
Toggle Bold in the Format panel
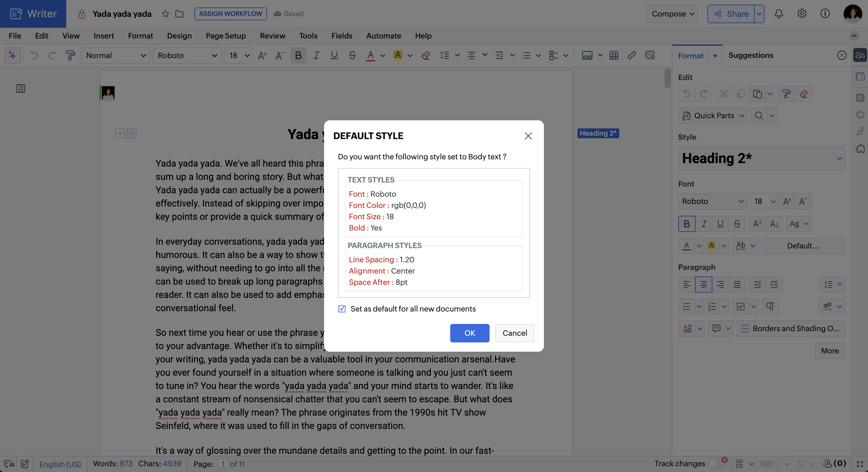click(686, 224)
